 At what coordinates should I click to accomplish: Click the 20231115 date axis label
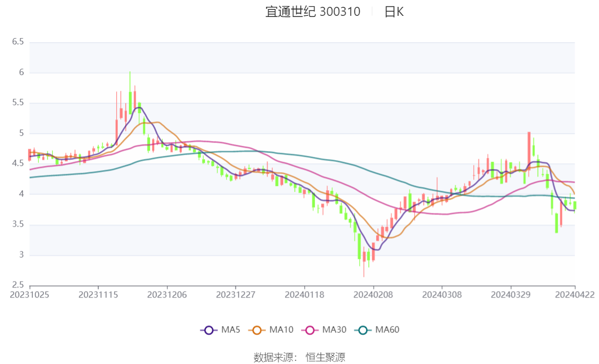coord(98,295)
